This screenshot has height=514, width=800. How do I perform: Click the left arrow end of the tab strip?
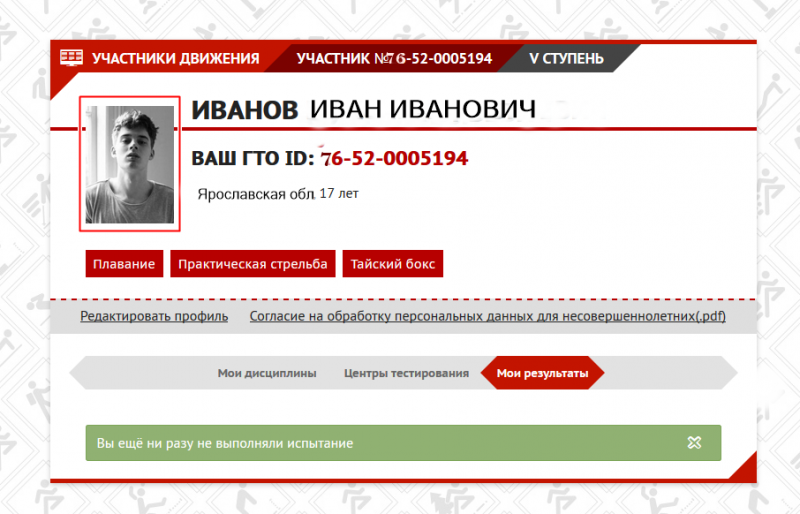coord(80,373)
